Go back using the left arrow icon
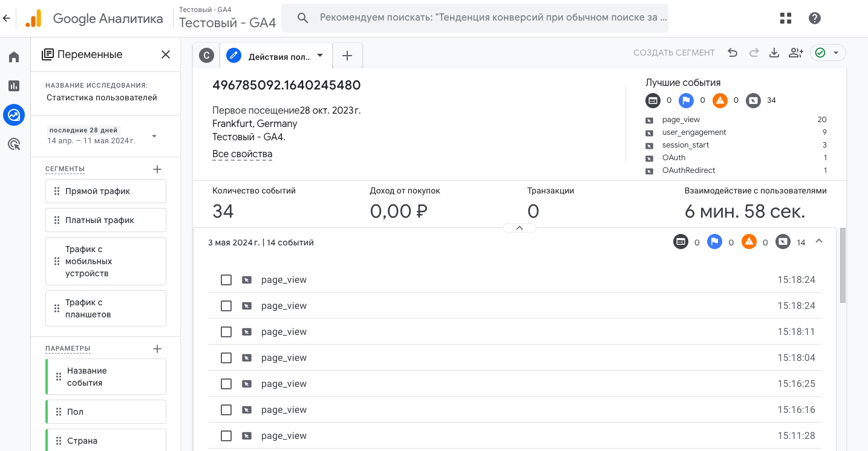 pyautogui.click(x=7, y=18)
